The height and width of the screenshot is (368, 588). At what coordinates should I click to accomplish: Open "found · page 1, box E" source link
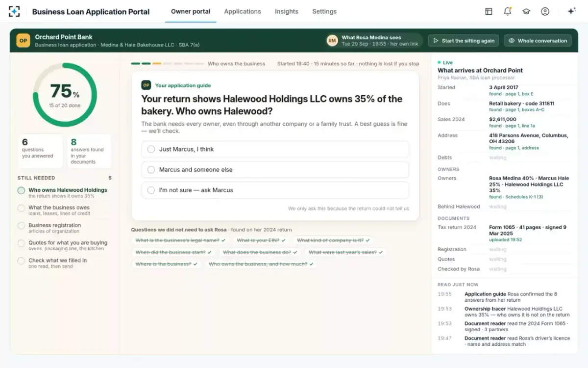[x=511, y=94]
